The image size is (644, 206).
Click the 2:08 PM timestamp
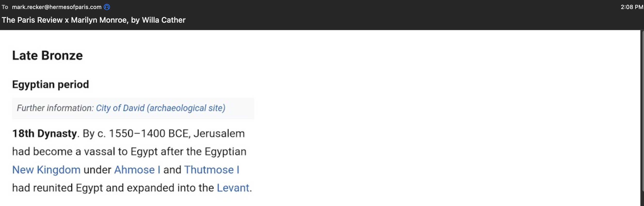click(x=632, y=7)
